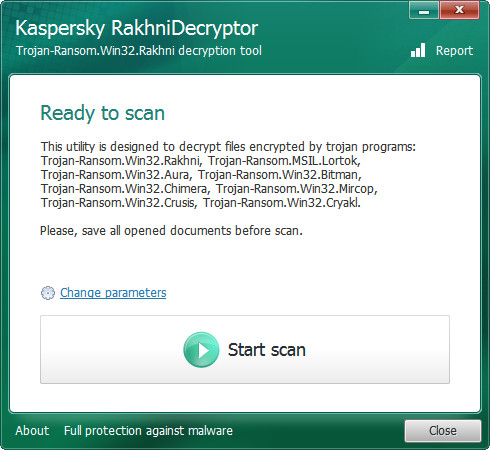Viewport: 490px width, 450px height.
Task: Click the Kaspersky RakhniDecryptor title text
Action: tap(137, 28)
